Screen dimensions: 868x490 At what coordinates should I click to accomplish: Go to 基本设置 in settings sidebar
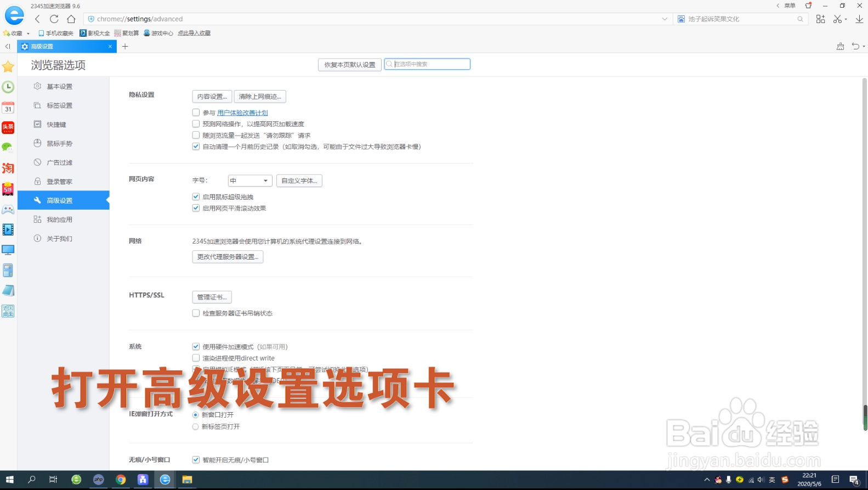click(x=64, y=86)
